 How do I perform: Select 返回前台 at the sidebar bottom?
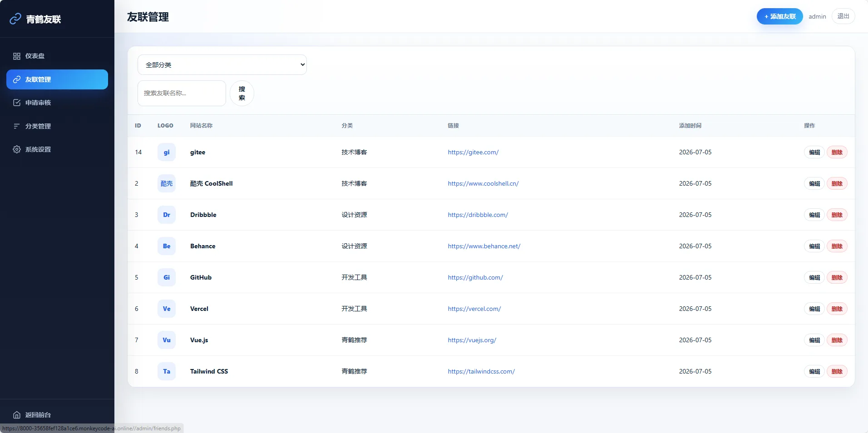click(57, 415)
